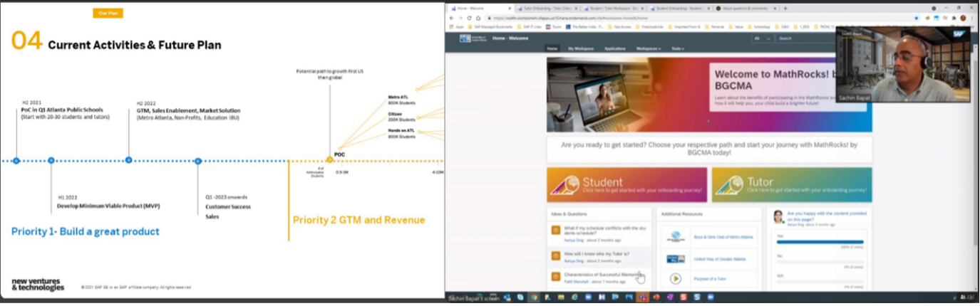Expand the Workspaces dropdown menu

649,48
